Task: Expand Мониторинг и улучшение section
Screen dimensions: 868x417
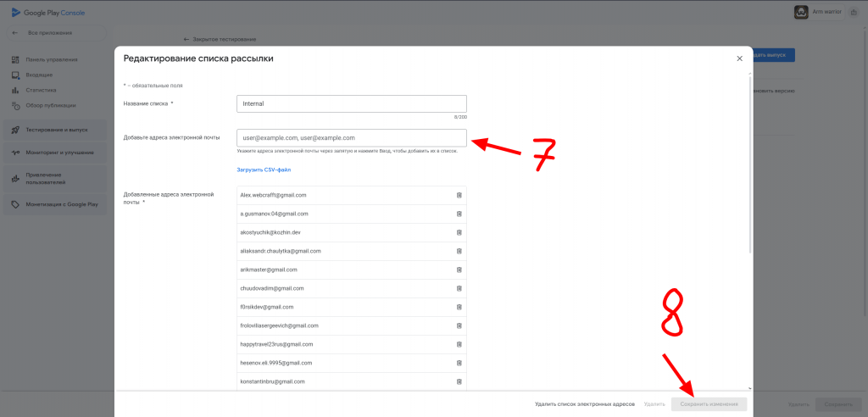Action: pyautogui.click(x=54, y=153)
